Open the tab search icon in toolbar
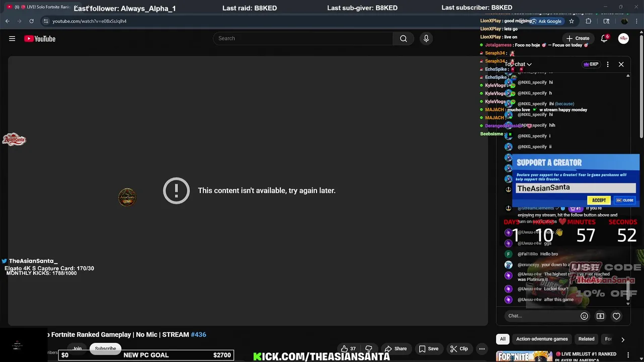644x362 pixels. [x=606, y=21]
